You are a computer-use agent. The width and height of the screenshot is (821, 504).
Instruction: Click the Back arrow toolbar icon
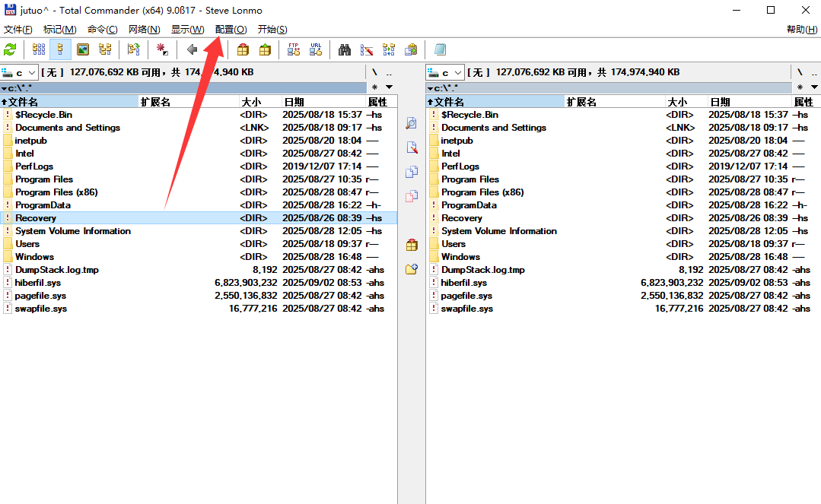192,49
